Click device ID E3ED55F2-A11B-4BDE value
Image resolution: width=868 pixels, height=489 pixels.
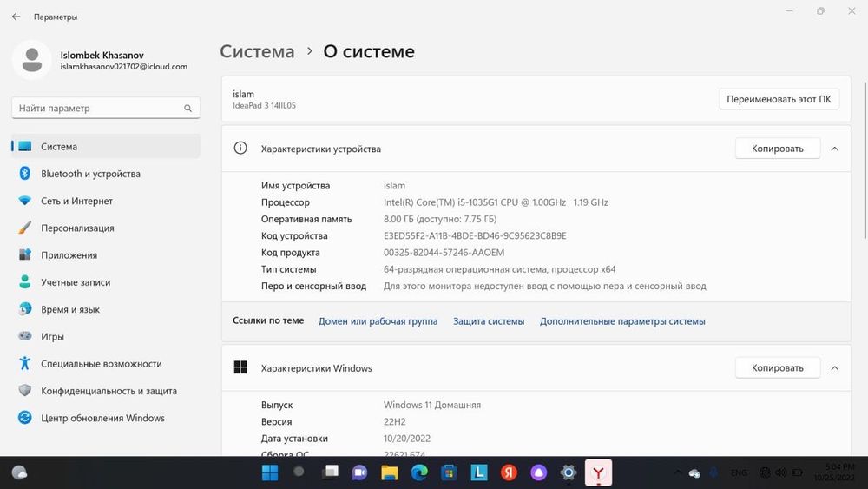475,235
